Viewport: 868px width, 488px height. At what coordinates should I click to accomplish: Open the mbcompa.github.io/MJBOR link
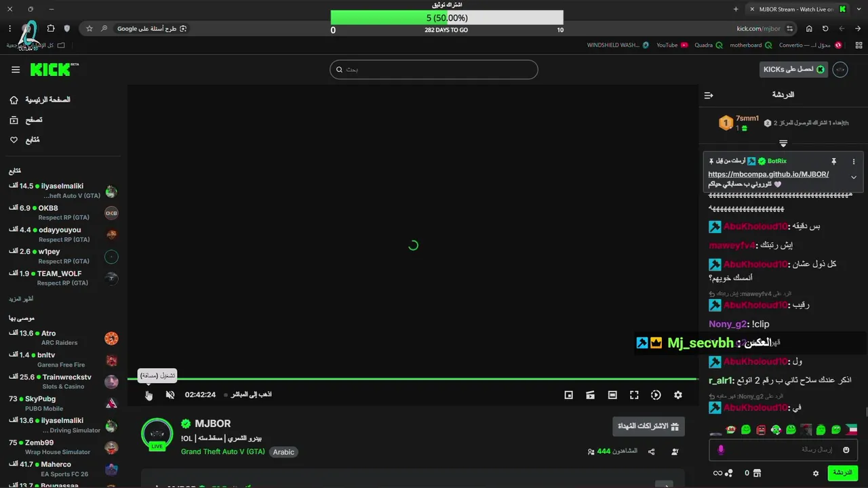coord(768,174)
